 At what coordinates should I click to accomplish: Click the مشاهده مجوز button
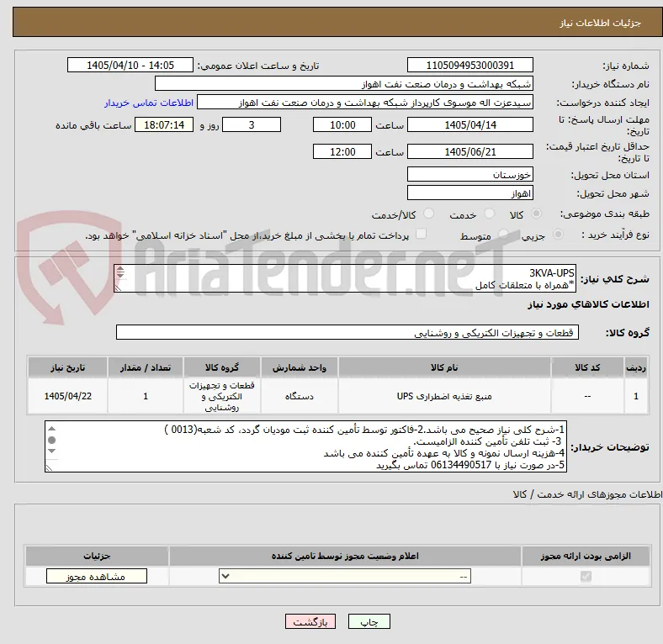click(97, 577)
